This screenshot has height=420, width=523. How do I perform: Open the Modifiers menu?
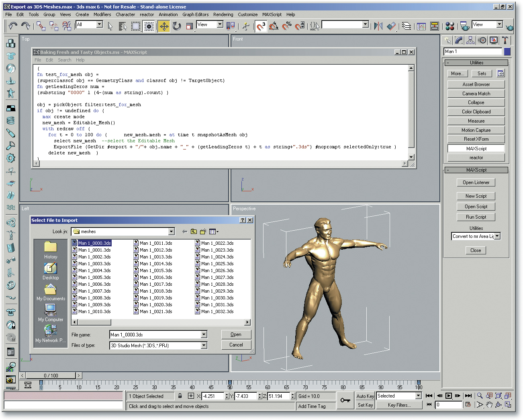coord(102,14)
